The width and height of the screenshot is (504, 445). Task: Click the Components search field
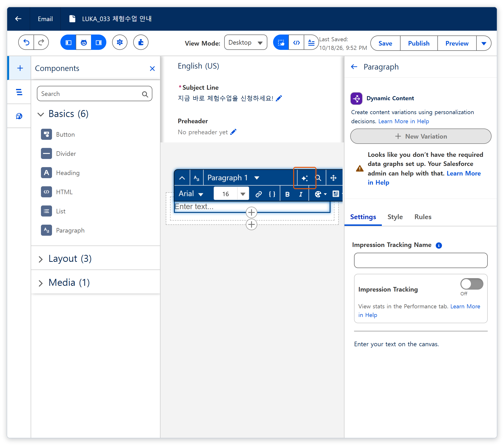click(x=94, y=94)
